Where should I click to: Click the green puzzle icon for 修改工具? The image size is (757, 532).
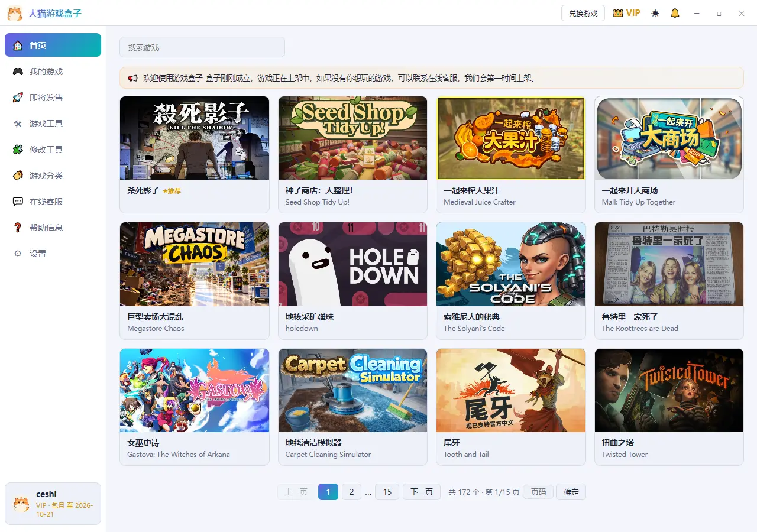click(x=18, y=150)
